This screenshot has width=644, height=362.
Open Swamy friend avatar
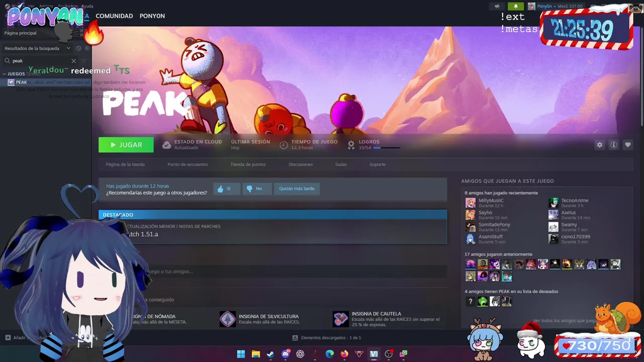553,227
